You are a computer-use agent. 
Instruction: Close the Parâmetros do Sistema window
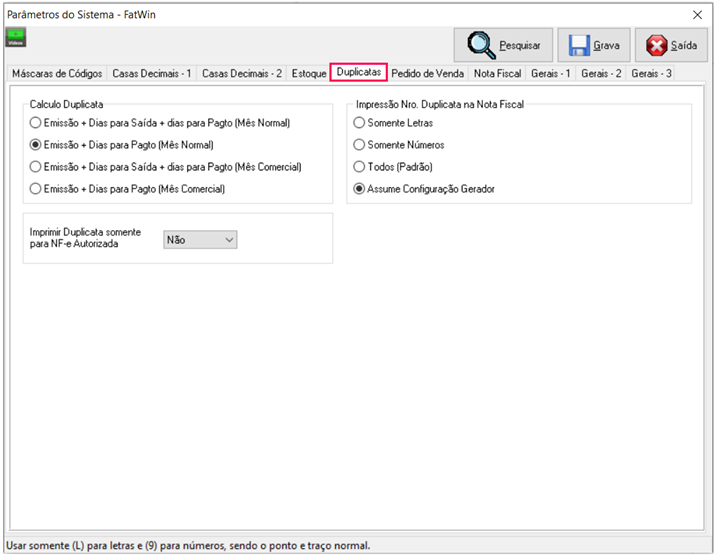pyautogui.click(x=698, y=15)
